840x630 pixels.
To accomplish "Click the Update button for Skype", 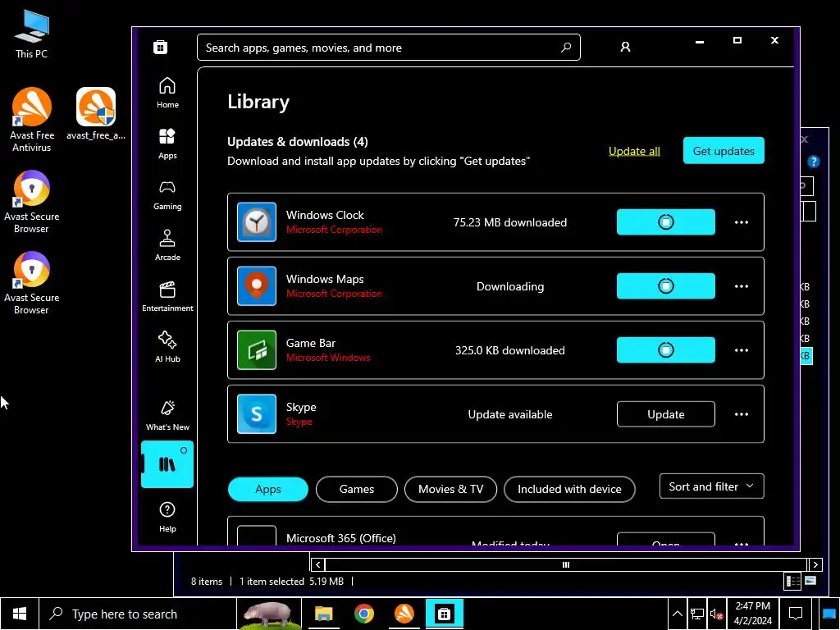I will click(666, 414).
